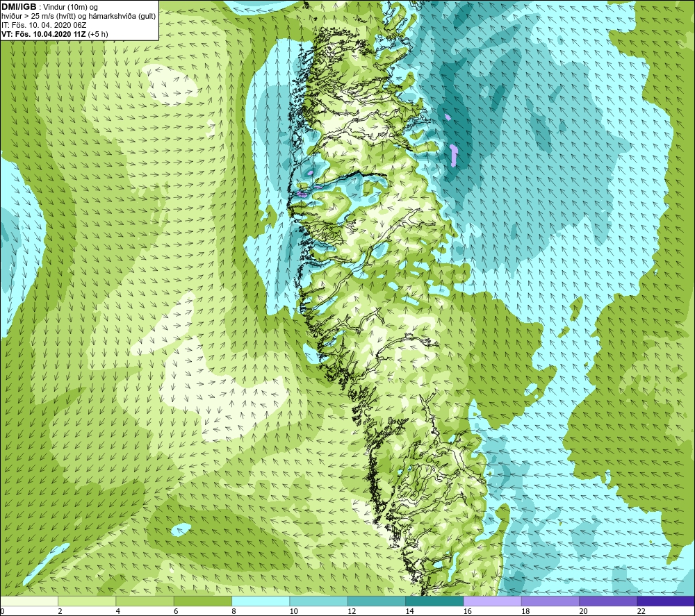Click the darkest purple legend swatch above 22
The width and height of the screenshot is (695, 616).
(x=666, y=601)
